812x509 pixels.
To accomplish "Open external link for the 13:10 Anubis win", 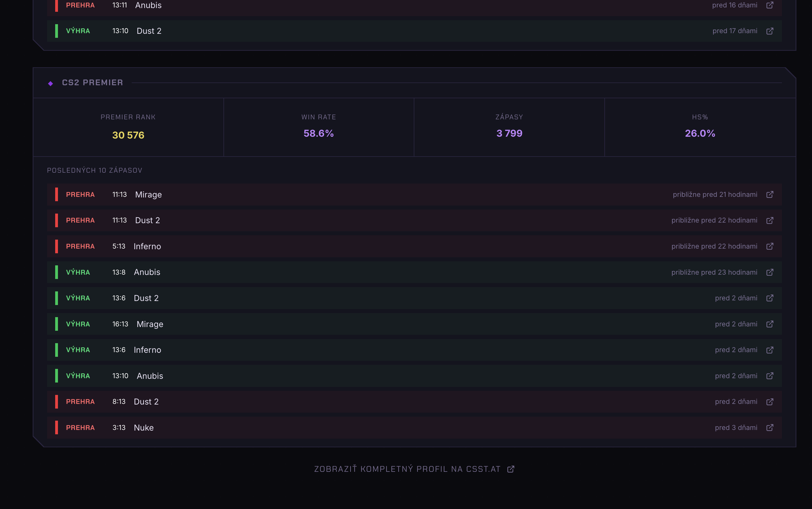I will click(770, 376).
